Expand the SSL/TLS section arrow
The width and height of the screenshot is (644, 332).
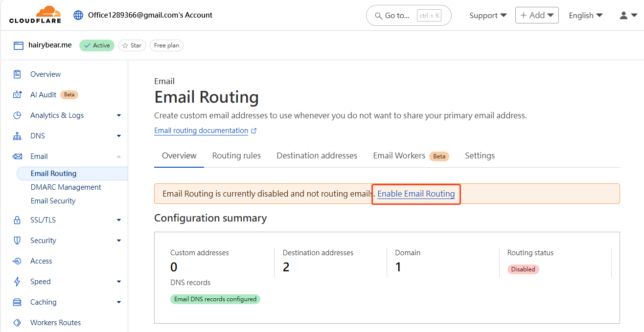(119, 220)
